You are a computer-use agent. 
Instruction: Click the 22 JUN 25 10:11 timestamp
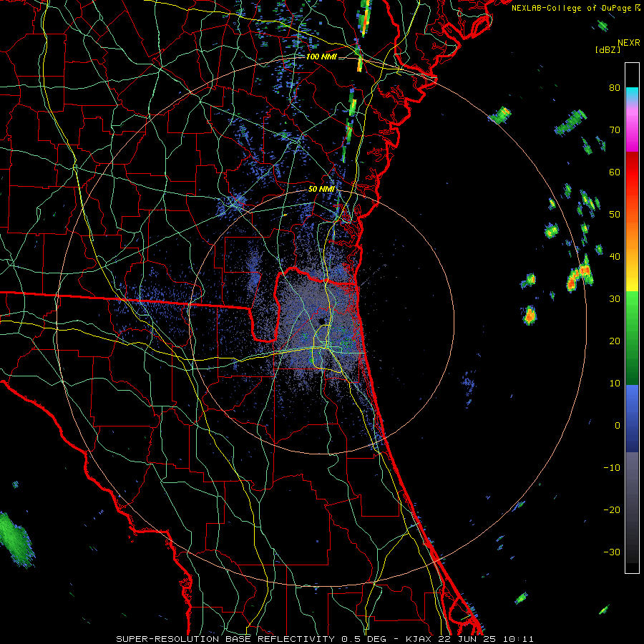(487, 639)
